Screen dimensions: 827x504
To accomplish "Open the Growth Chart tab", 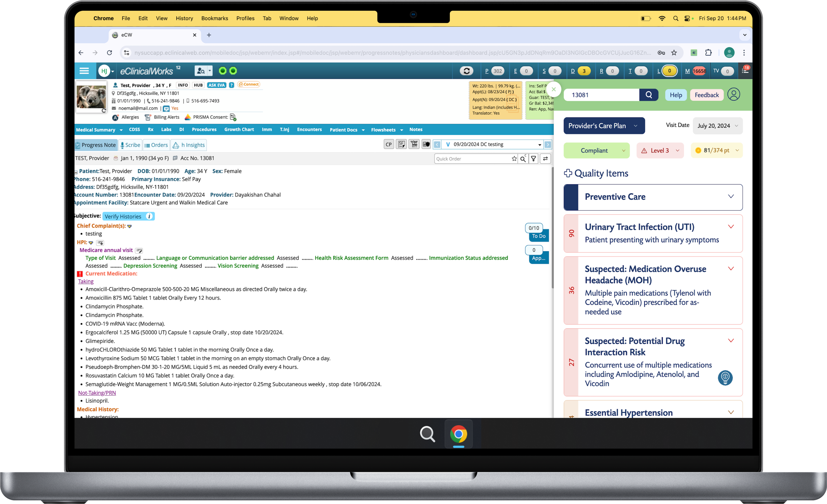I will point(239,129).
